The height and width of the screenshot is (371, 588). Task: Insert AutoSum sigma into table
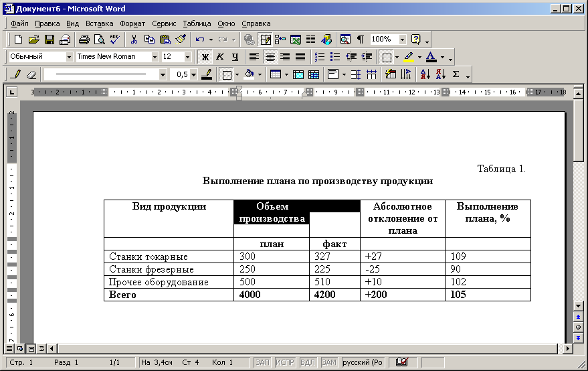[x=456, y=74]
